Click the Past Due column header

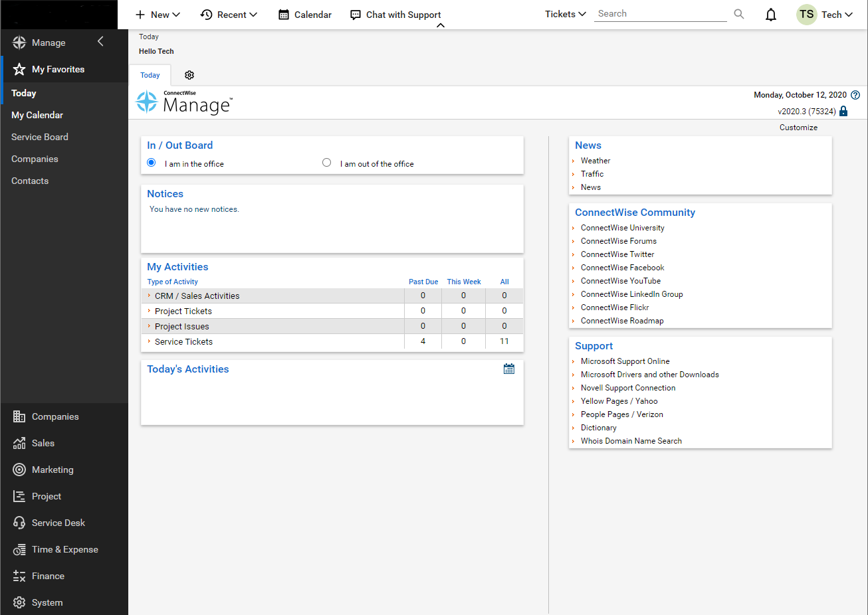click(423, 282)
